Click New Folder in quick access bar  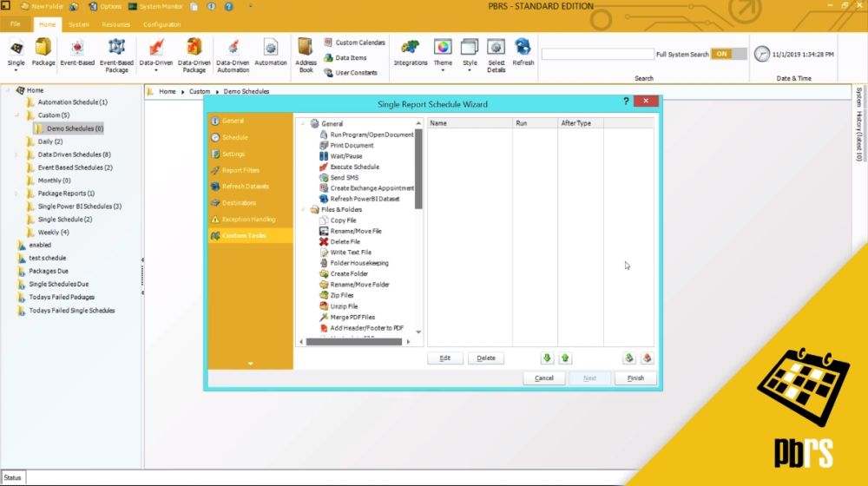point(42,7)
